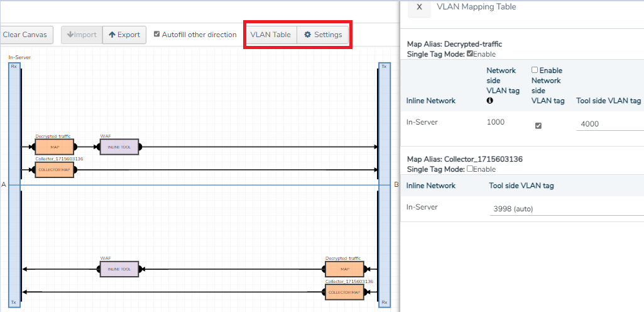
Task: Click the Settings gear icon
Action: pos(307,35)
